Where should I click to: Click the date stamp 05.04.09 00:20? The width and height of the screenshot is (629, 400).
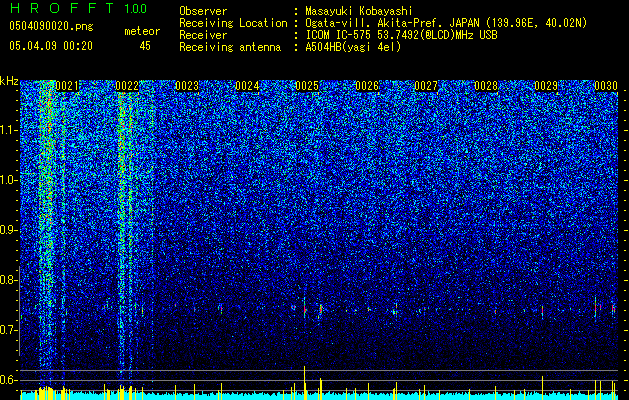point(51,46)
